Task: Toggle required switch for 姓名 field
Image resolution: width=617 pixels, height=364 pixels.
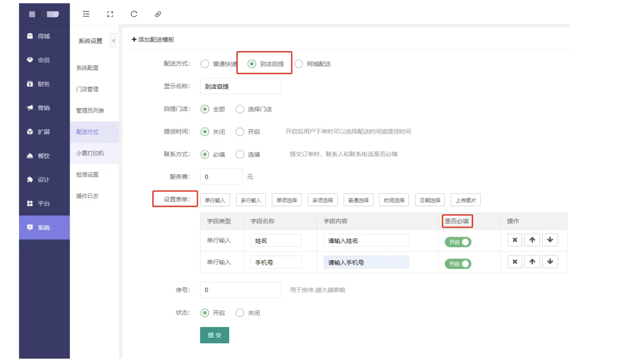Action: tap(458, 242)
